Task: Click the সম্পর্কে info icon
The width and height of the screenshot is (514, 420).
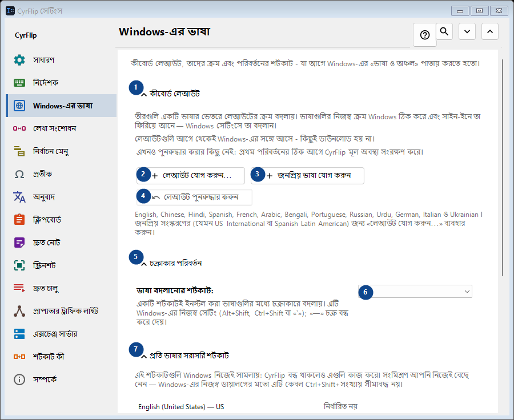Action: (19, 379)
